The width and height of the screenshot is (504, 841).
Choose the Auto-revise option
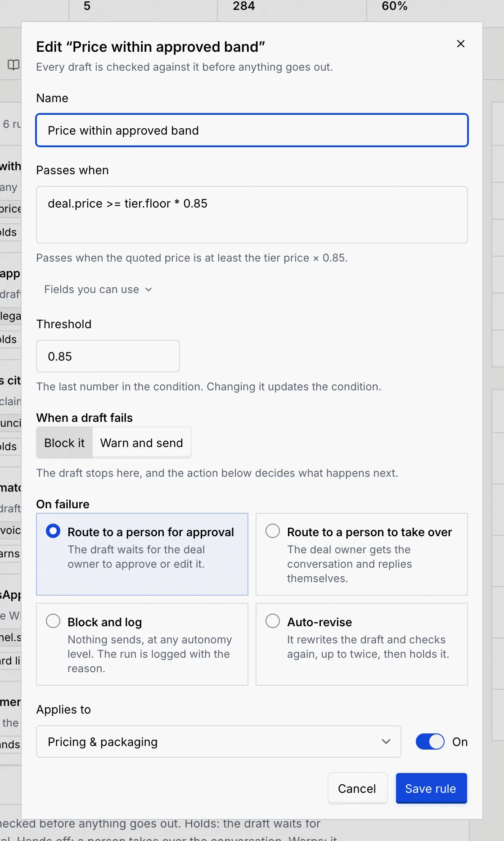point(362,644)
